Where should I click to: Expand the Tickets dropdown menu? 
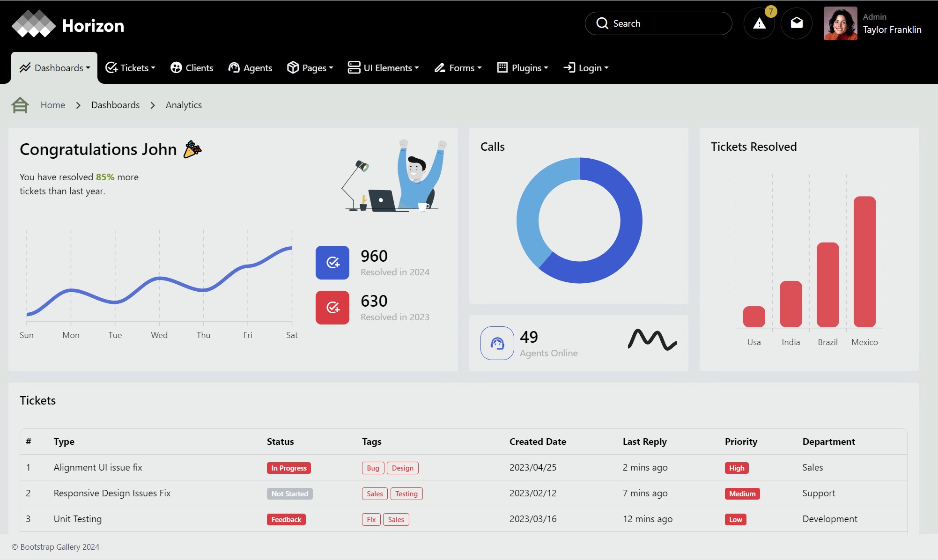[130, 68]
